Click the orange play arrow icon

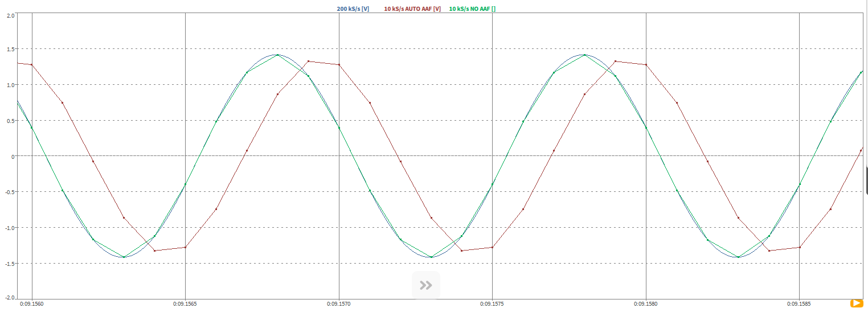(855, 303)
